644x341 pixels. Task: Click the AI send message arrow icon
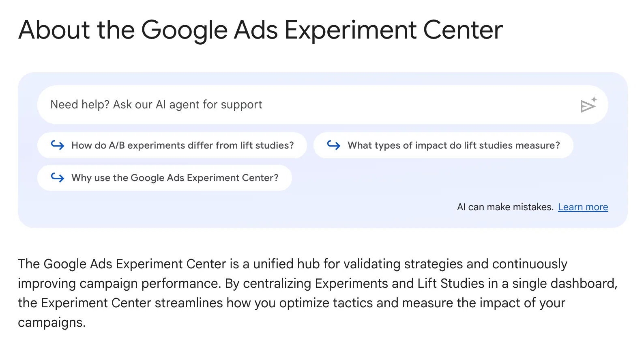(x=588, y=106)
